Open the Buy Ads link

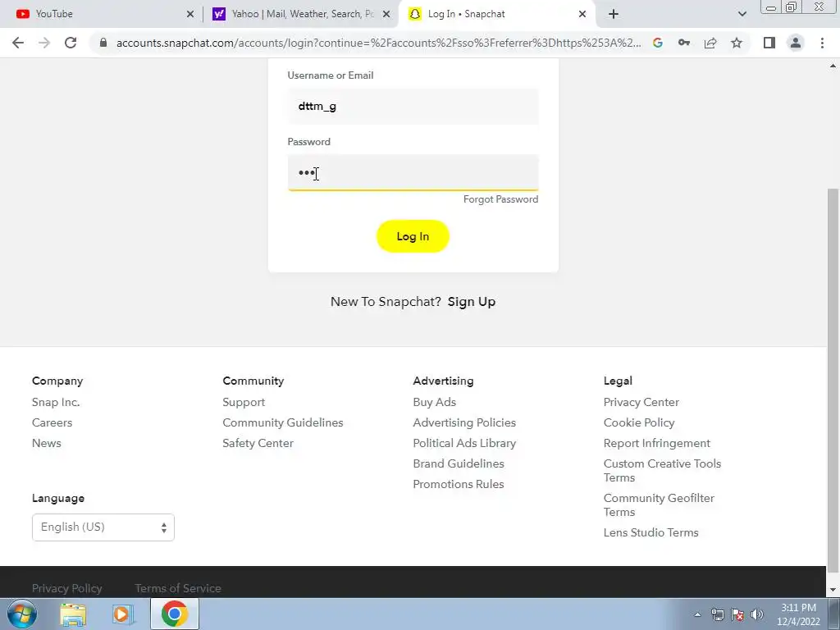[x=435, y=402]
